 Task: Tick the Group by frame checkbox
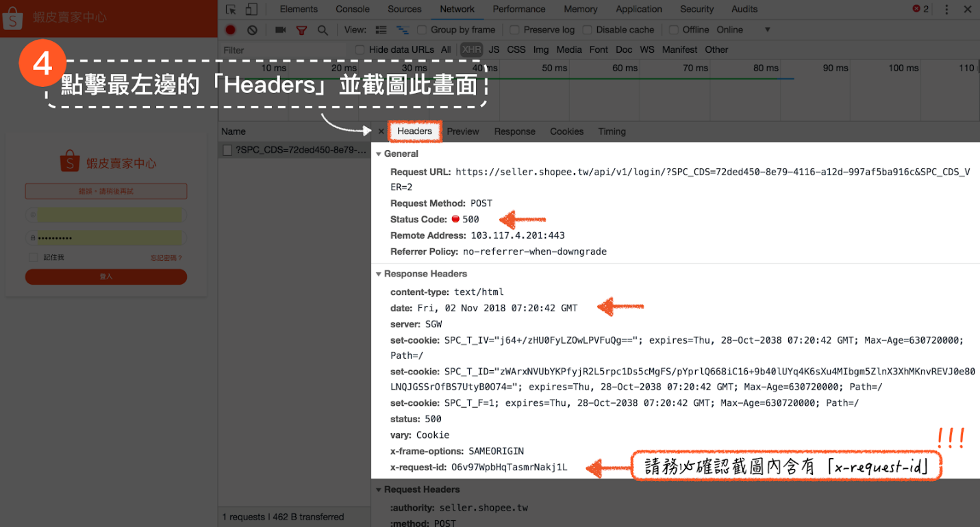(x=422, y=30)
